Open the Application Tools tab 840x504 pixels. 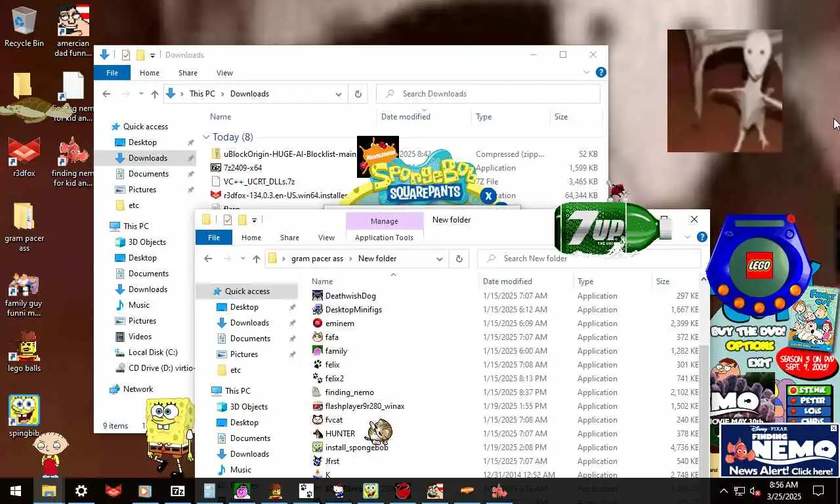[384, 238]
